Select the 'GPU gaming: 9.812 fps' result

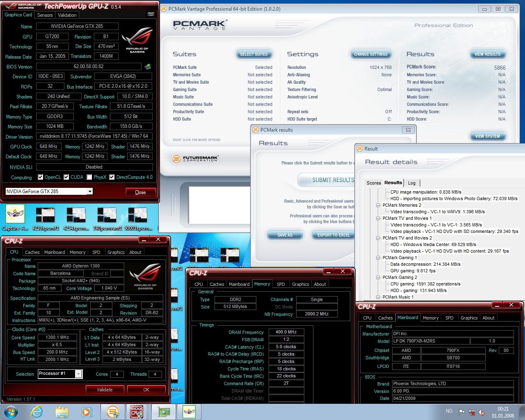(413, 271)
